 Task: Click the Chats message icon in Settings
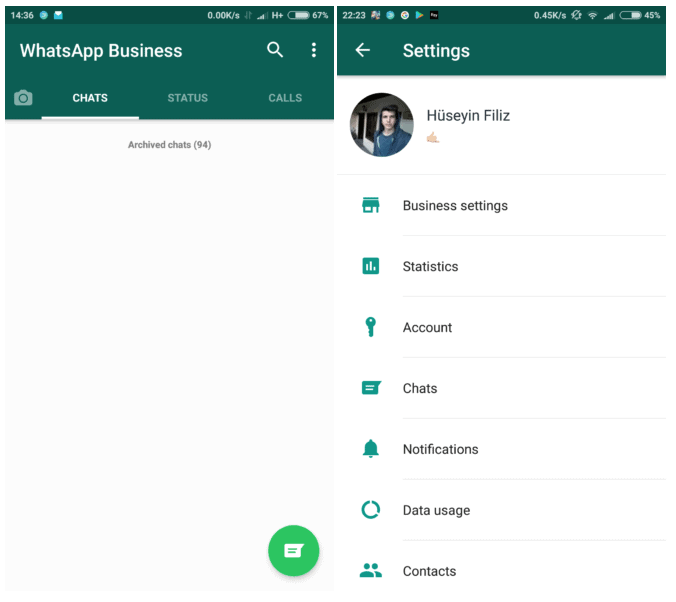click(x=372, y=389)
